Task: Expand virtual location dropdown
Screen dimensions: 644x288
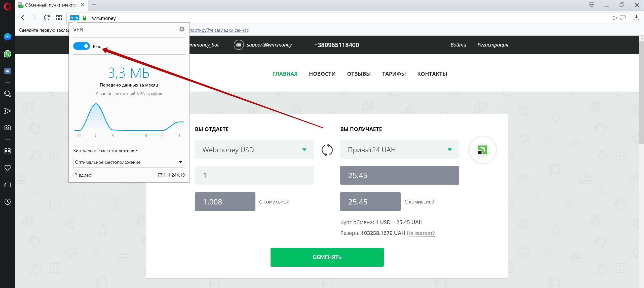Action: (x=129, y=162)
